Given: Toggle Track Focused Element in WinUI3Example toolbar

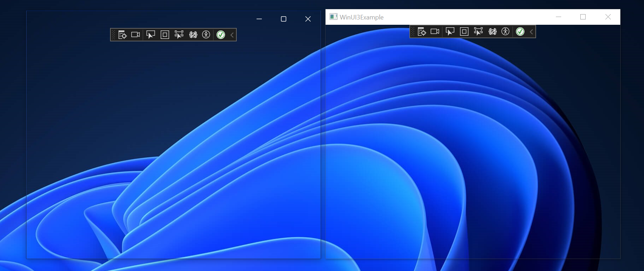Looking at the screenshot, I should [x=478, y=31].
